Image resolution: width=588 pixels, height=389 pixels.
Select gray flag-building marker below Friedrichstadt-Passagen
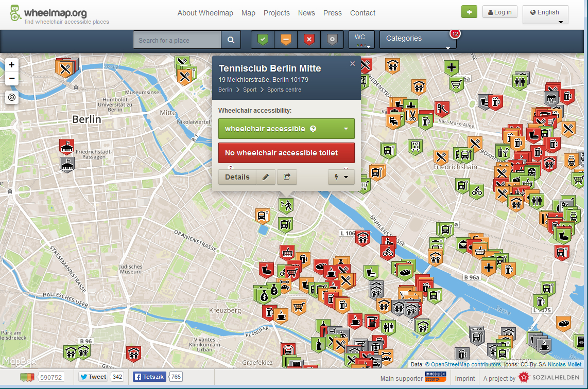point(67,165)
